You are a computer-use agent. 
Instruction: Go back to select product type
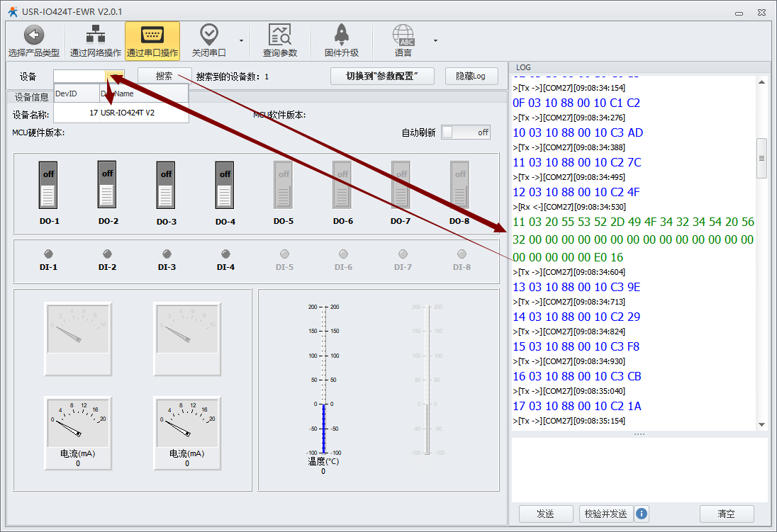[34, 40]
